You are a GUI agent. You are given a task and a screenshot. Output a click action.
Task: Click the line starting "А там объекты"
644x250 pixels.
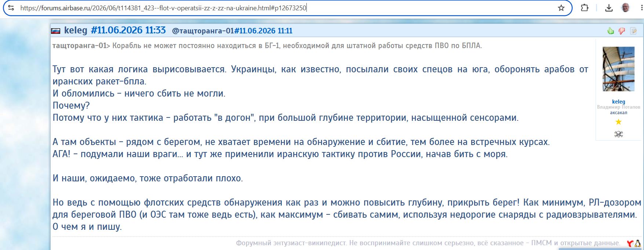(x=301, y=142)
